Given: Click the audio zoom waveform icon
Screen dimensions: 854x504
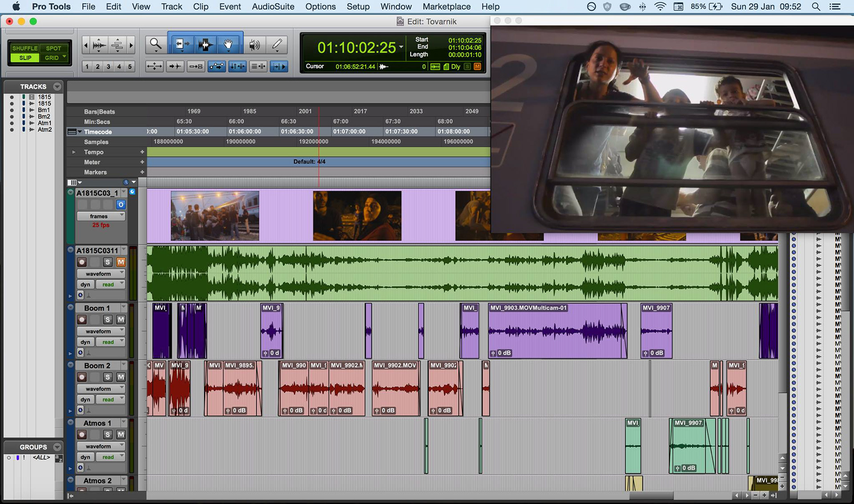Looking at the screenshot, I should [x=99, y=45].
